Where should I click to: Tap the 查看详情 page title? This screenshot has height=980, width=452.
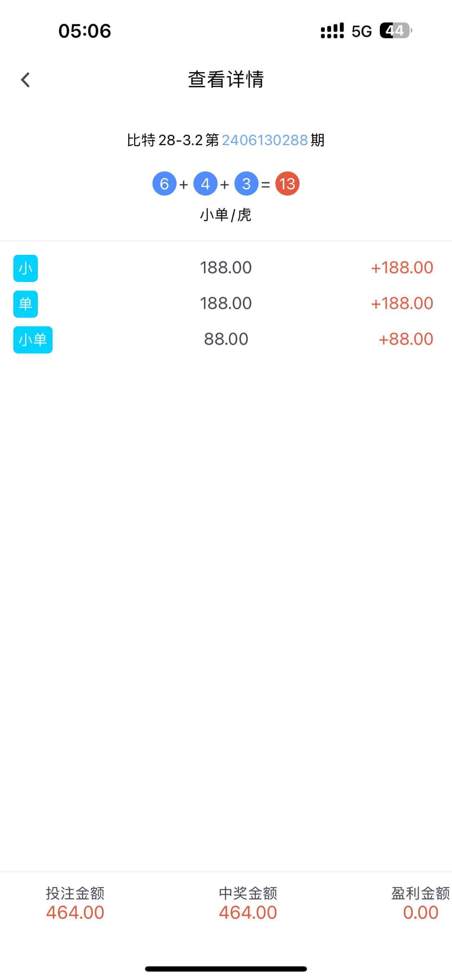226,79
